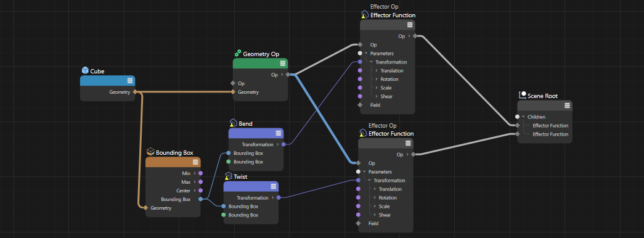Select the Bounding Box node title
The height and width of the screenshot is (238, 644).
click(174, 152)
